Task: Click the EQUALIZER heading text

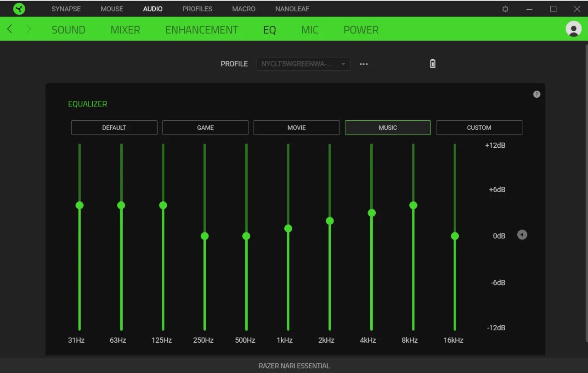Action: click(x=87, y=104)
